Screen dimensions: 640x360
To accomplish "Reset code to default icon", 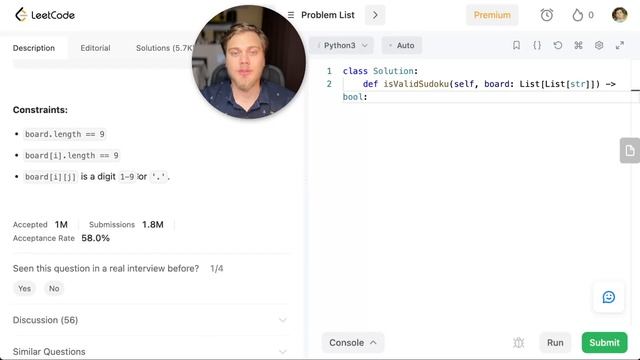I will click(x=558, y=45).
